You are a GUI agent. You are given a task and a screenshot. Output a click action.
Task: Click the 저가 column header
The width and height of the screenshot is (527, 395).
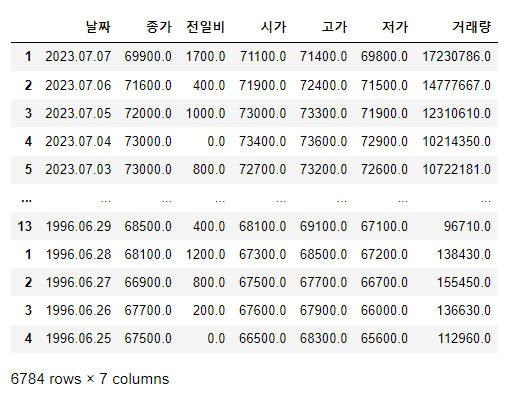[x=395, y=27]
